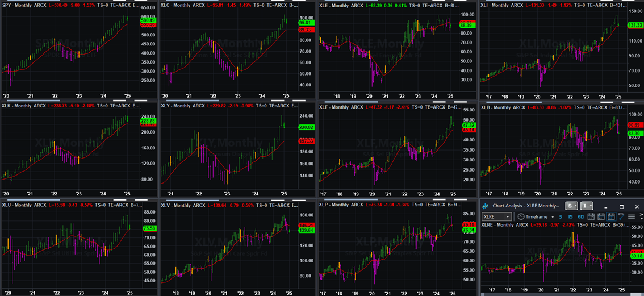The width and height of the screenshot is (644, 296).
Task: Click the green 228.78 price label on XLK
Action: 148,121
